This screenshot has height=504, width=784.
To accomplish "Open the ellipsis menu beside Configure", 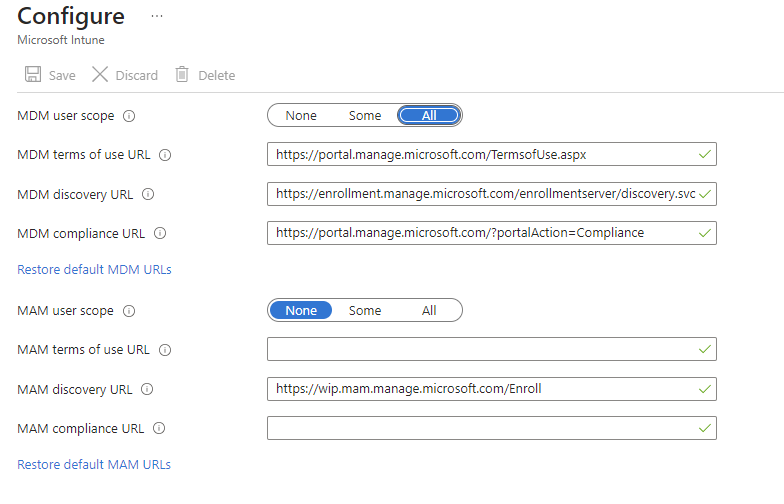I will tap(156, 17).
